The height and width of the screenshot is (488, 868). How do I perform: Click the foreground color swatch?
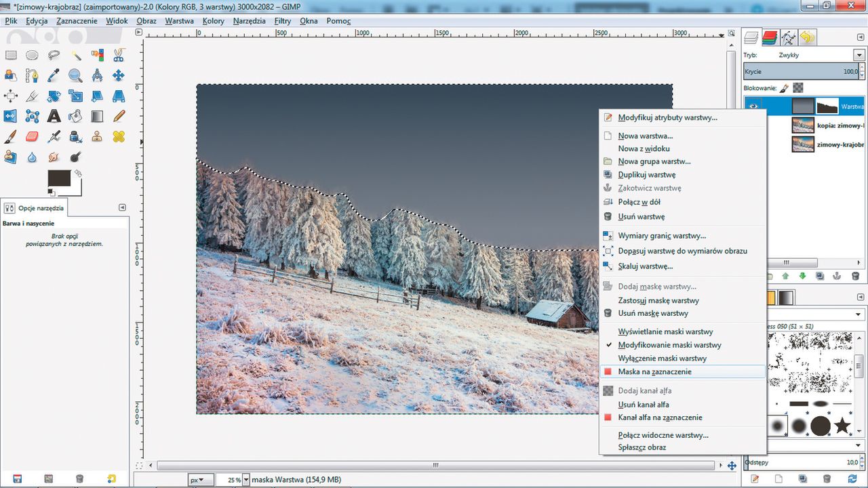59,178
